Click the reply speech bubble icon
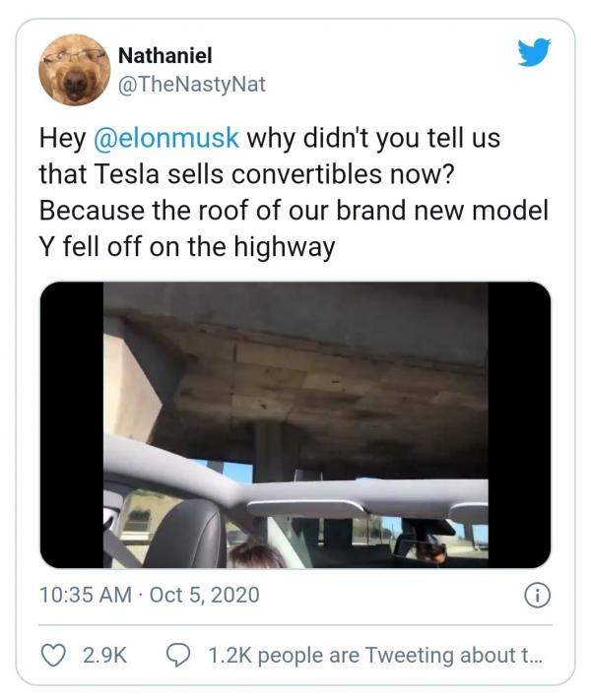The image size is (591, 700). (x=178, y=654)
